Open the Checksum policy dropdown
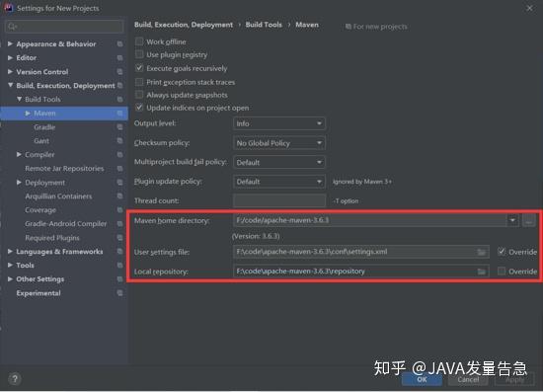Screen dimensions: 543x392 [x=279, y=142]
